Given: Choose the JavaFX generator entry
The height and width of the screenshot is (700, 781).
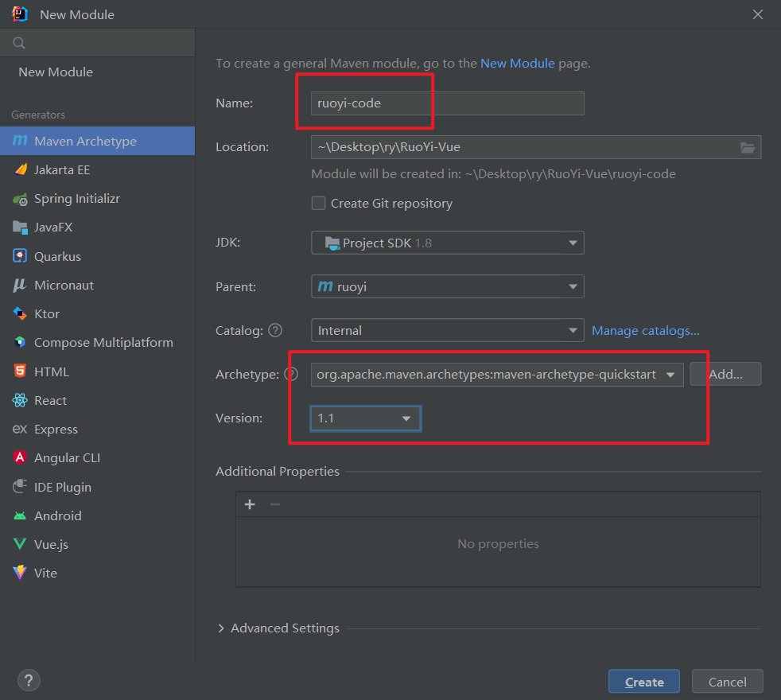Looking at the screenshot, I should pos(97,227).
